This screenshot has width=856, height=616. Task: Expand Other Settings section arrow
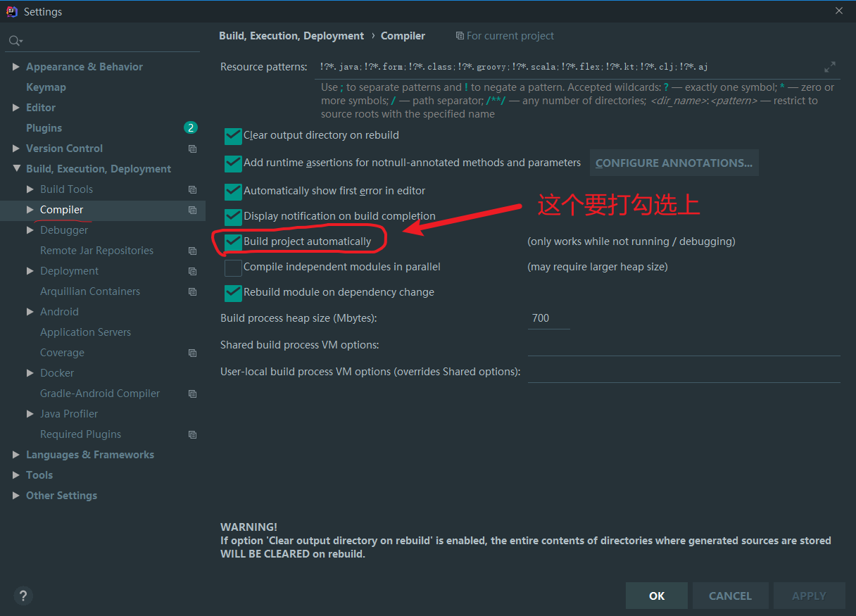(16, 496)
